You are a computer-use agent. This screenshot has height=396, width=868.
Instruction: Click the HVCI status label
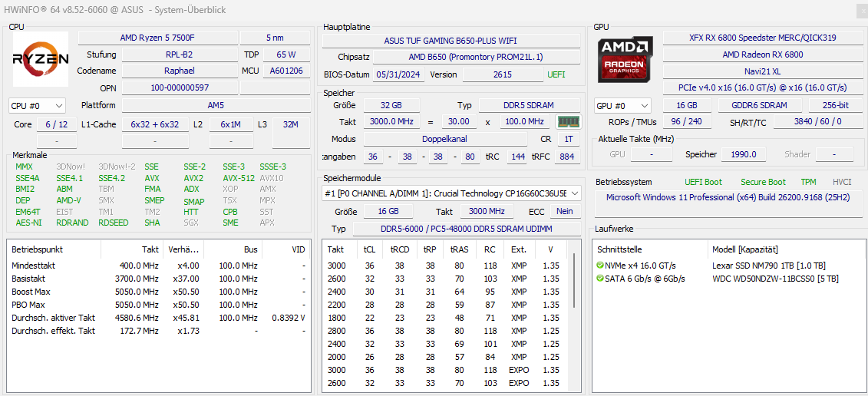(842, 182)
